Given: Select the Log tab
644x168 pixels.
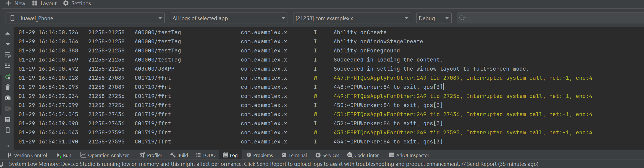Looking at the screenshot, I should (230, 155).
